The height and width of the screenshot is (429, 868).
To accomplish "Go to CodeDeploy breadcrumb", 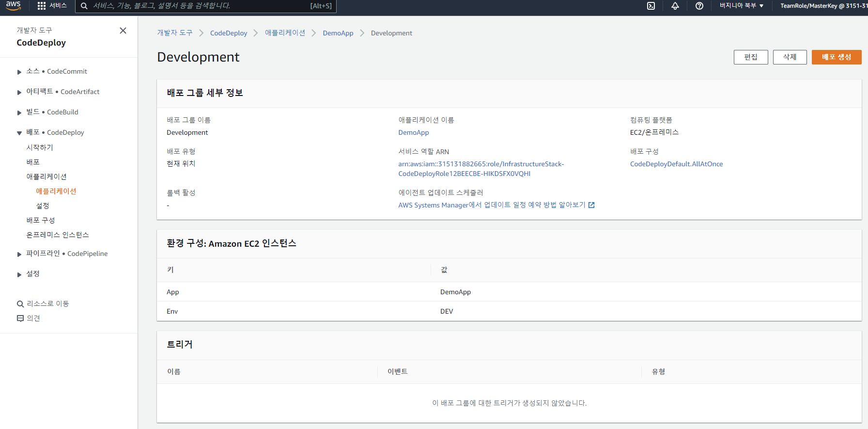I will tap(229, 33).
